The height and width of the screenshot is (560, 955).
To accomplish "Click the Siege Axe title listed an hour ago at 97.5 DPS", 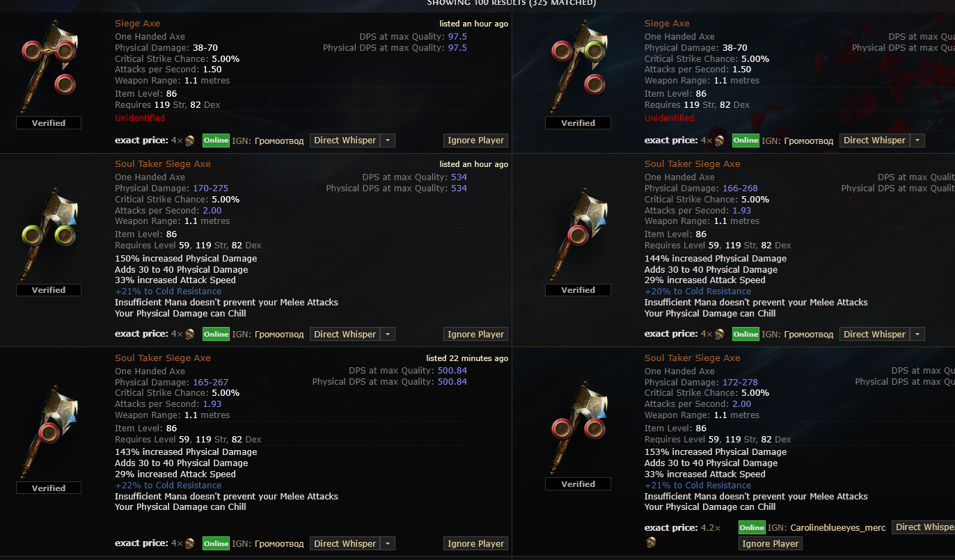I will click(137, 24).
